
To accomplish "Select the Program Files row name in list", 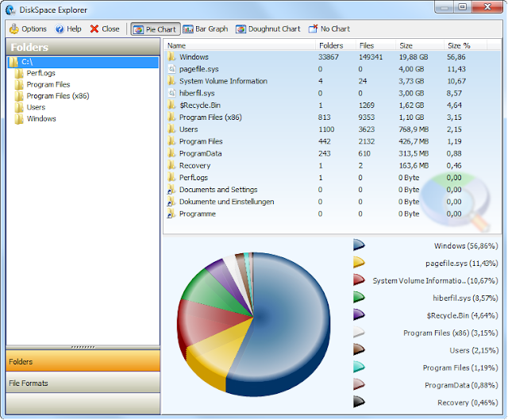I will pos(201,141).
